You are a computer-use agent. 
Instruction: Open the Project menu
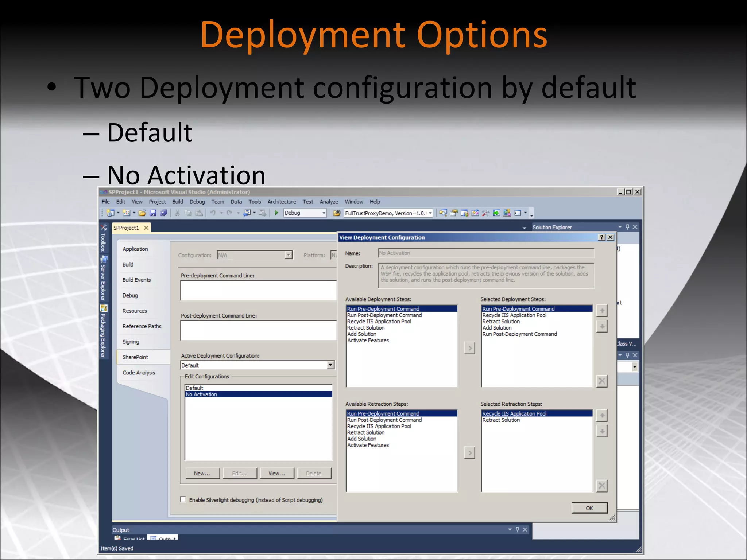point(157,202)
